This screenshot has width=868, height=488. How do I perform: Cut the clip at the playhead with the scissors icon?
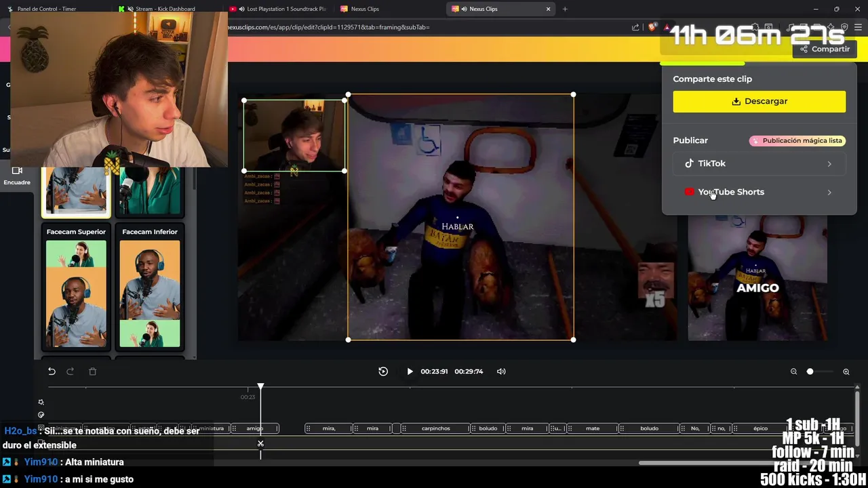point(260,444)
